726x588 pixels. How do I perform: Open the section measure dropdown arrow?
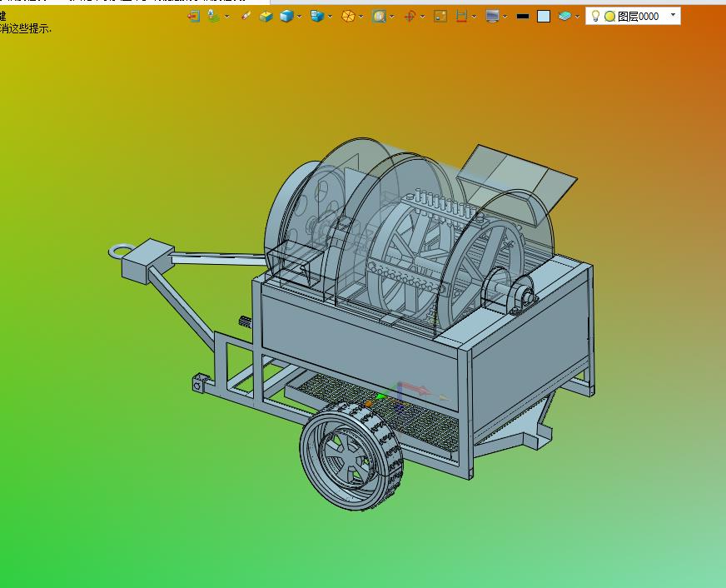pyautogui.click(x=474, y=17)
